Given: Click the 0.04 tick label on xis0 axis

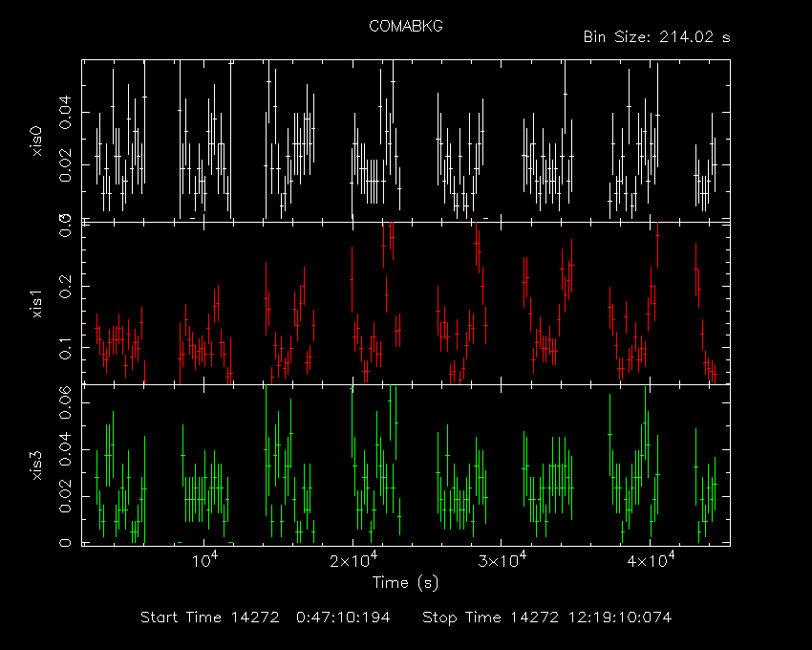Looking at the screenshot, I should click(65, 113).
